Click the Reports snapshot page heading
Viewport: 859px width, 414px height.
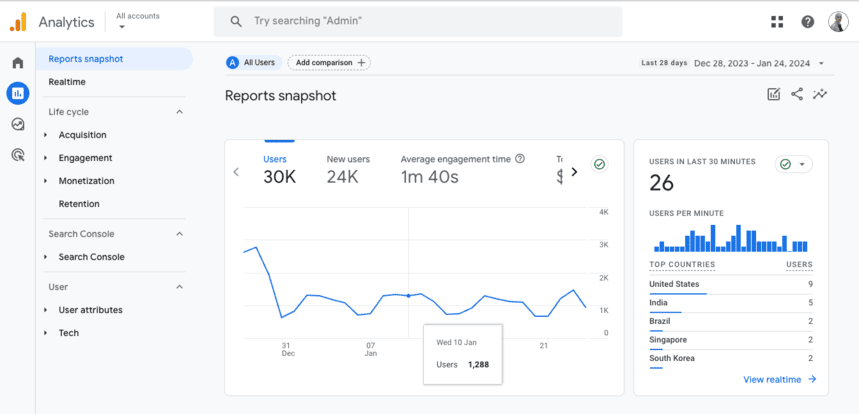pos(280,96)
